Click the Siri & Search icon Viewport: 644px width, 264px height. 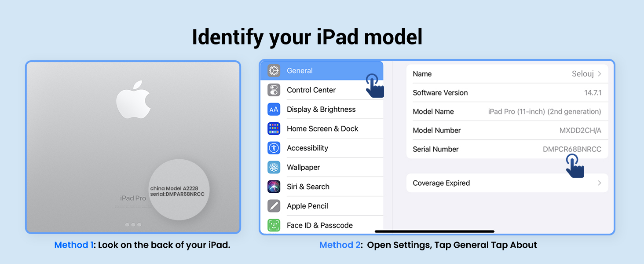pyautogui.click(x=274, y=187)
